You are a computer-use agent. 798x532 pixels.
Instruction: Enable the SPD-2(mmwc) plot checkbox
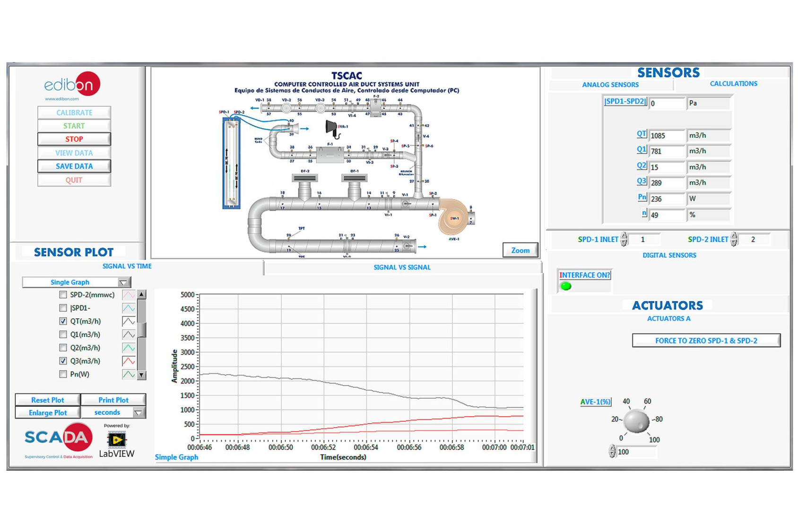63,295
